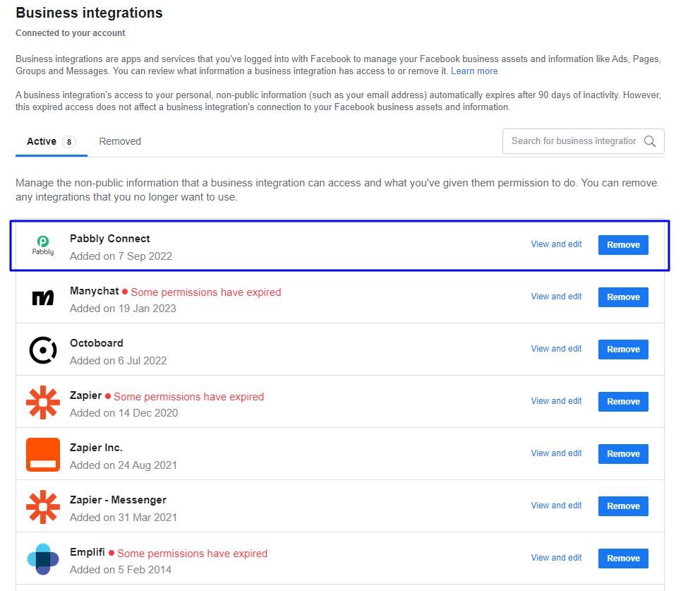Switch to the Removed tab
The width and height of the screenshot is (700, 591).
click(x=120, y=141)
